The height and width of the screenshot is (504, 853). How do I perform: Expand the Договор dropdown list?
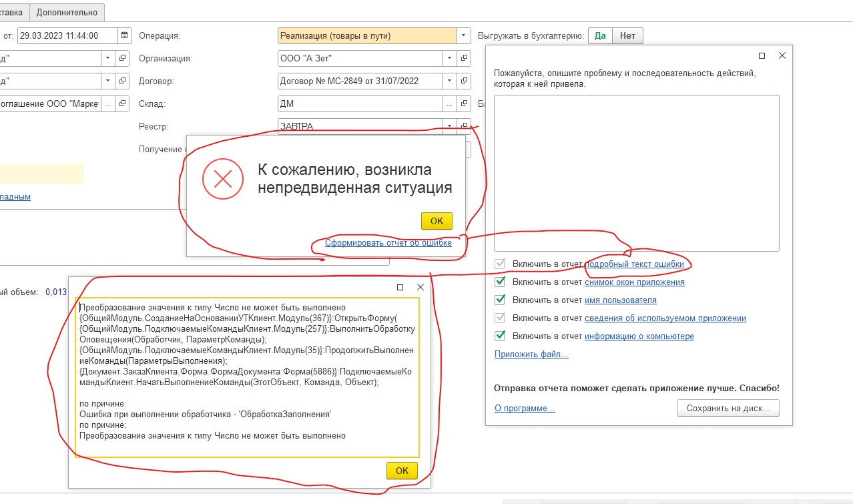[x=451, y=81]
